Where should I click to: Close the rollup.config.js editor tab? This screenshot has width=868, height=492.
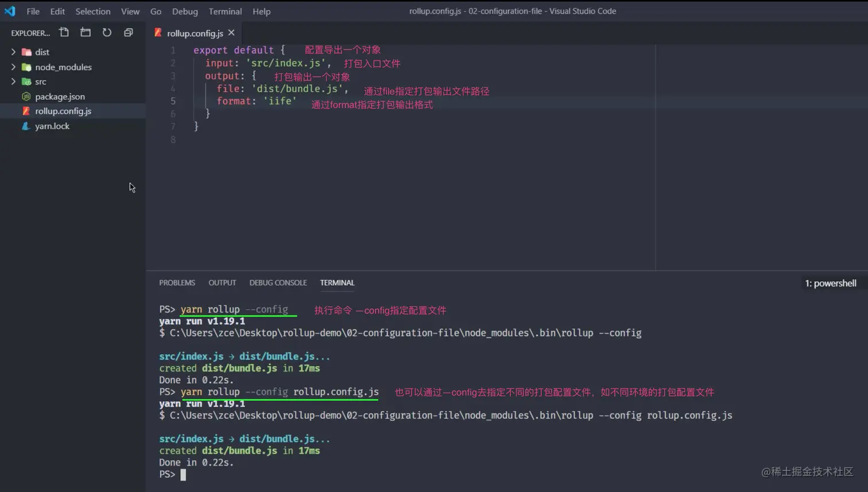click(x=231, y=33)
